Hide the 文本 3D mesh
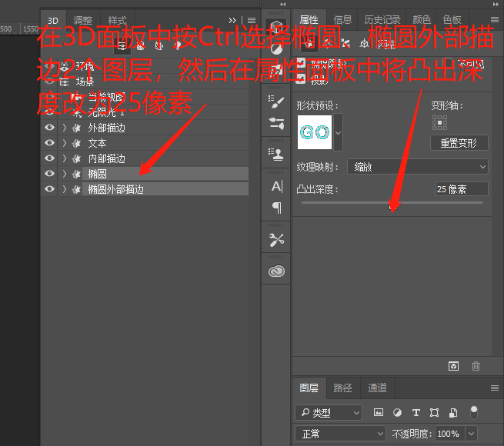The width and height of the screenshot is (504, 446). tap(49, 143)
